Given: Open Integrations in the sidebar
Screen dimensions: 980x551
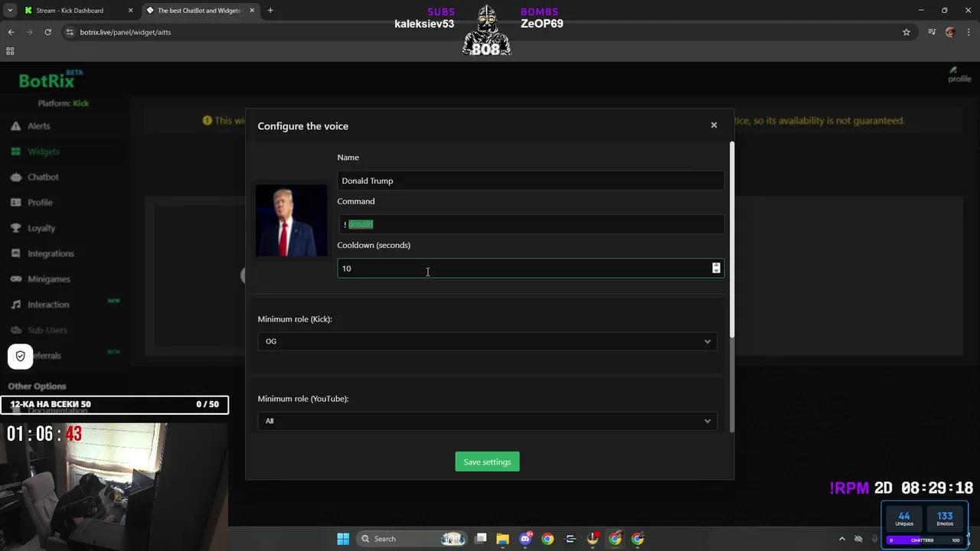Looking at the screenshot, I should coord(51,253).
